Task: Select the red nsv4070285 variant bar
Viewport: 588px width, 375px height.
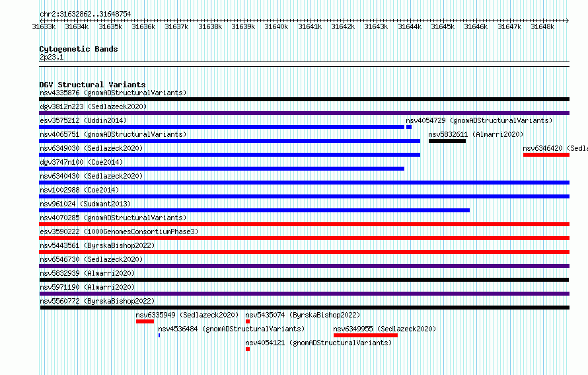Action: click(x=304, y=224)
